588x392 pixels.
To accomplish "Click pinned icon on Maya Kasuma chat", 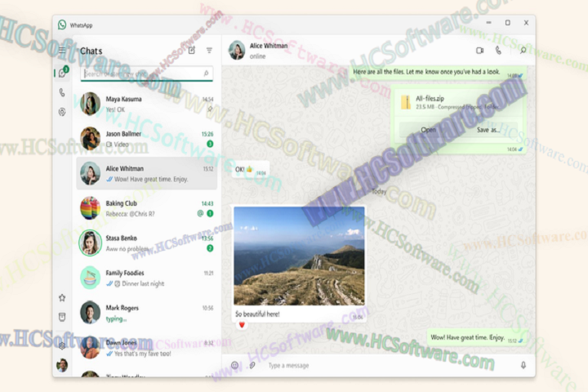I will [x=210, y=109].
